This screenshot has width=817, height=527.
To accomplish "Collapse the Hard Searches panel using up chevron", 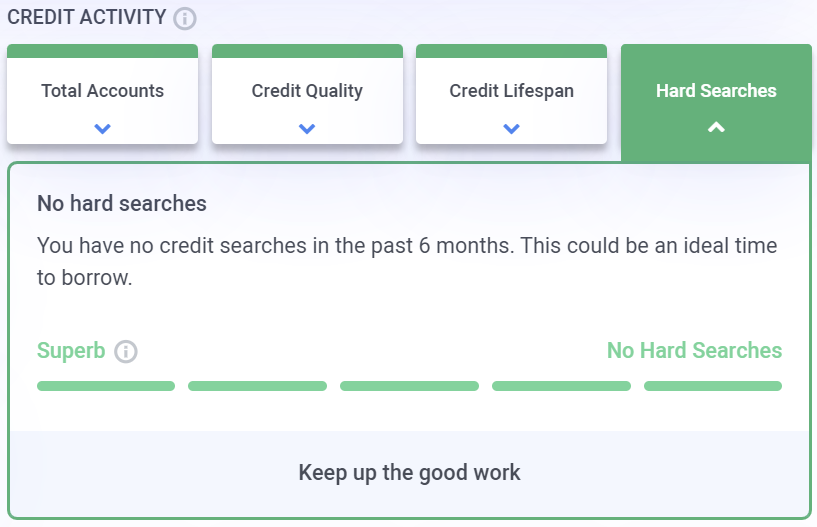I will [716, 127].
